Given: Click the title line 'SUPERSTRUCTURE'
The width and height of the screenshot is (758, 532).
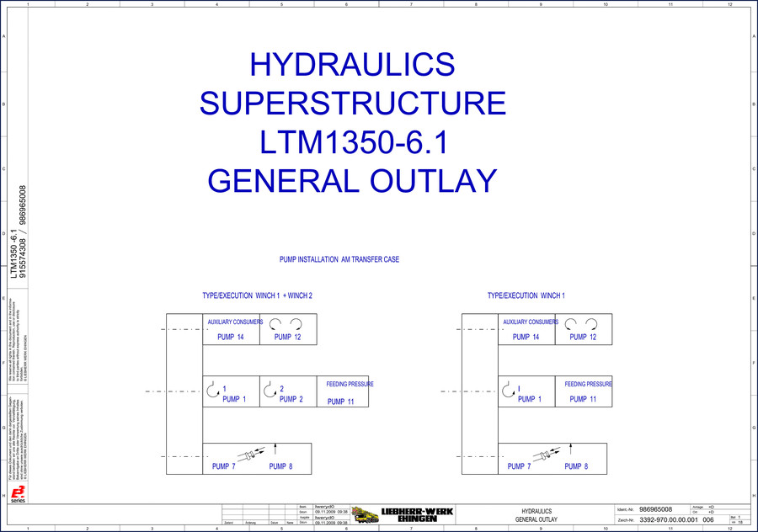Looking at the screenshot, I should click(x=352, y=103).
